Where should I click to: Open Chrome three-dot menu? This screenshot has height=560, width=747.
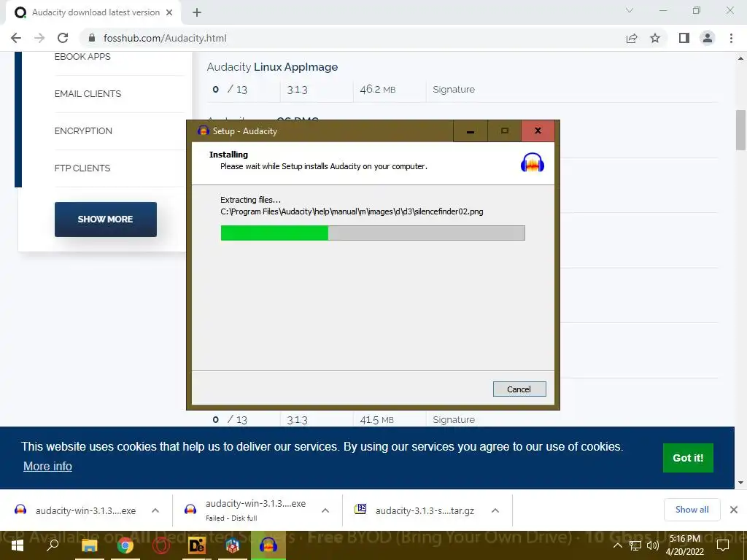731,38
